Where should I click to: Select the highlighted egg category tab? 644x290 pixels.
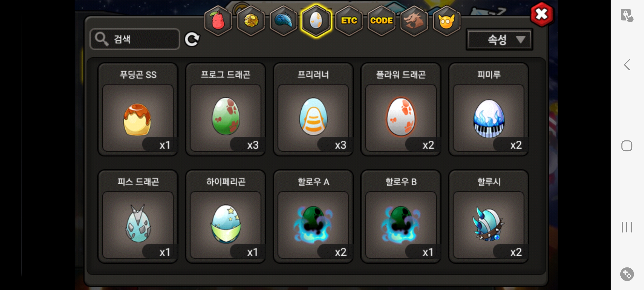coord(316,21)
